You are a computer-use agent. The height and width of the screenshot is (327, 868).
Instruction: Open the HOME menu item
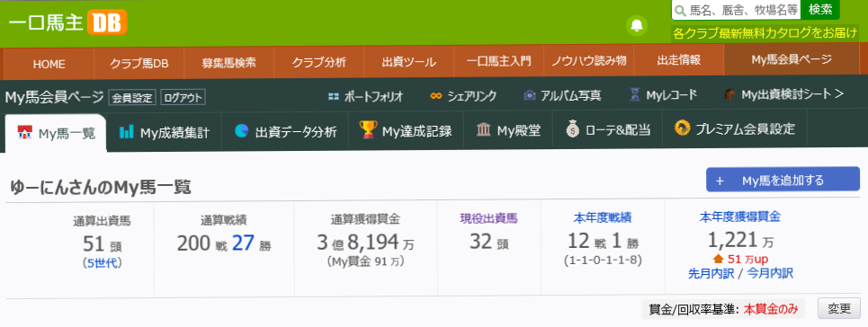(49, 63)
